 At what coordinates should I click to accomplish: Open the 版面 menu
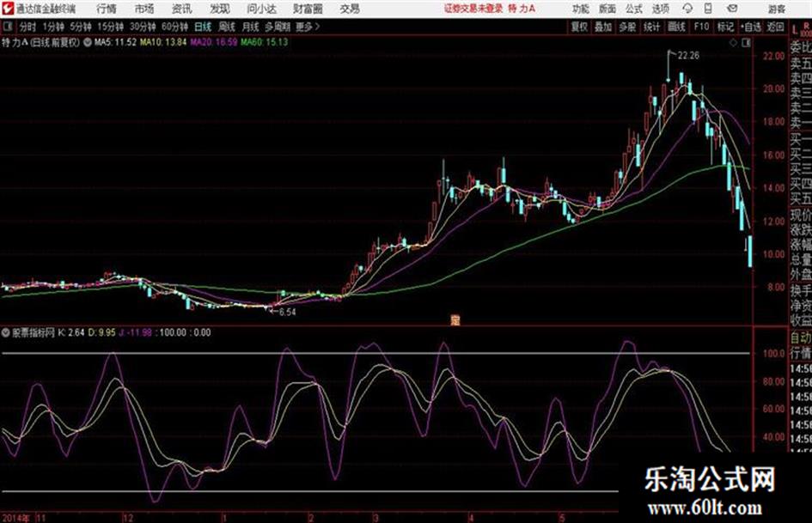607,9
